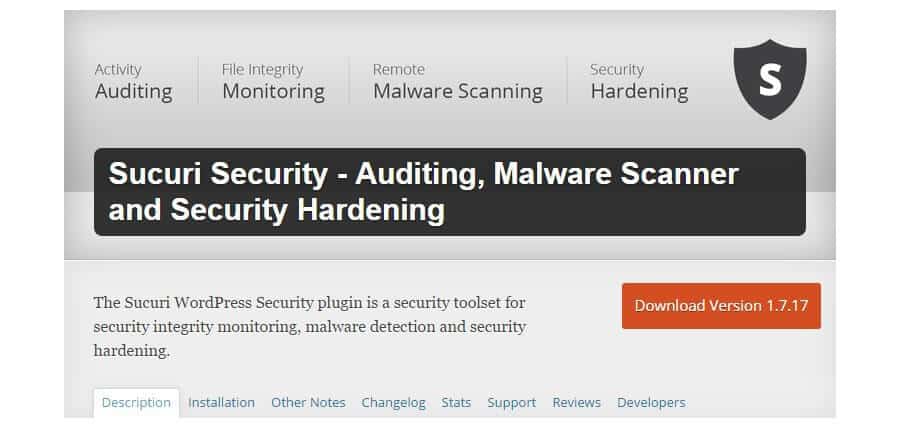The image size is (900, 428).
Task: Open the Reviews tab
Action: (576, 403)
